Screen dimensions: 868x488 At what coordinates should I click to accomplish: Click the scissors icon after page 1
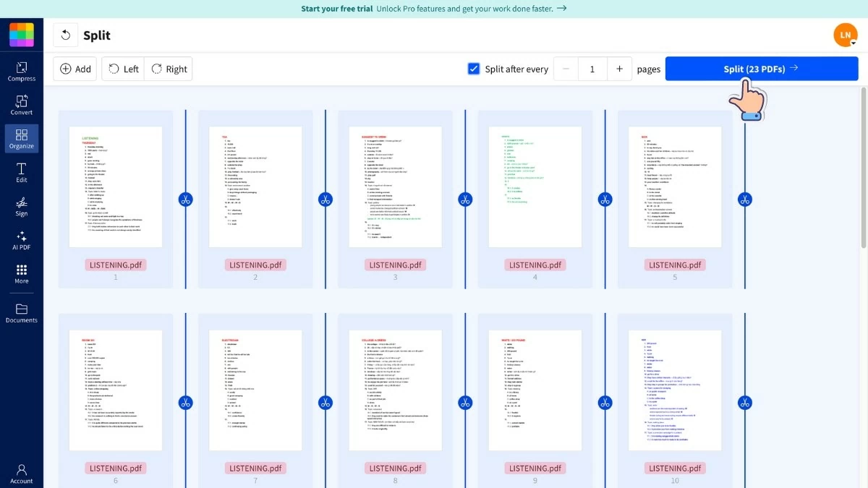pos(185,199)
